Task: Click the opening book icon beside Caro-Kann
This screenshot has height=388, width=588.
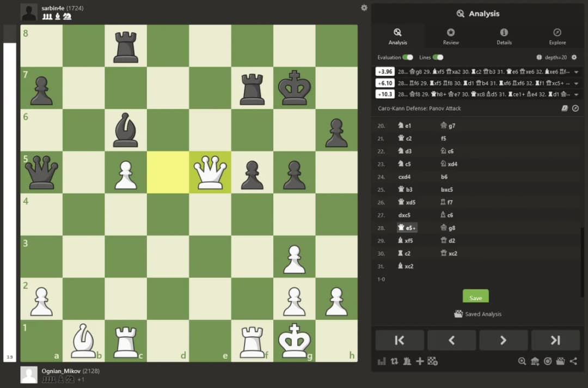Action: point(565,108)
